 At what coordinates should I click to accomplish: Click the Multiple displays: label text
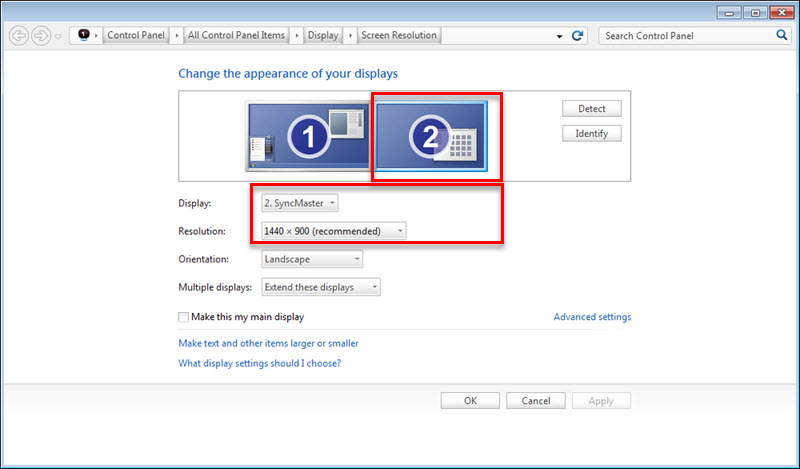click(x=215, y=287)
